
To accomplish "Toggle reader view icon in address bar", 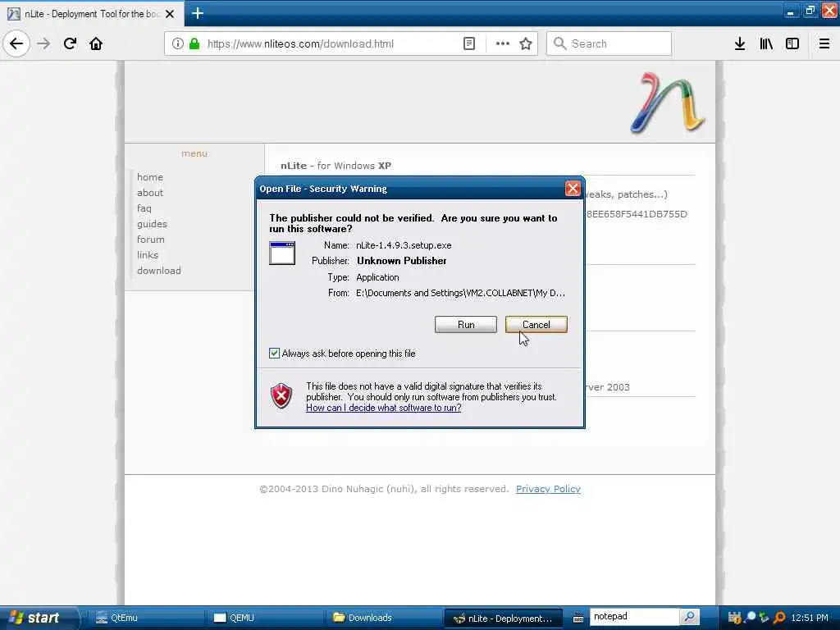I will 468,44.
